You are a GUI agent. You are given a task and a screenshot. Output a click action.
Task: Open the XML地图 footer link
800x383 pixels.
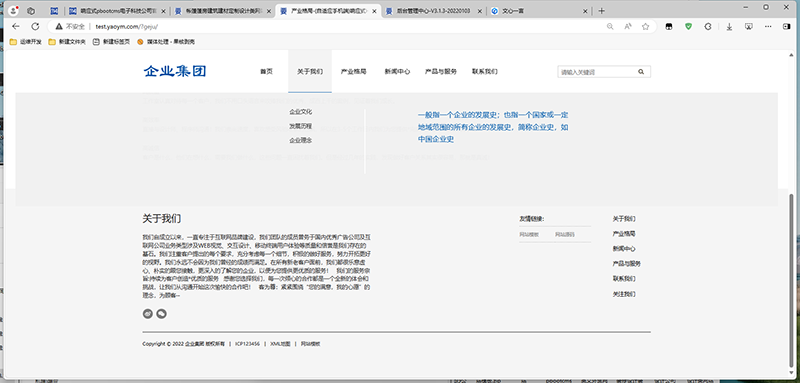(x=280, y=344)
